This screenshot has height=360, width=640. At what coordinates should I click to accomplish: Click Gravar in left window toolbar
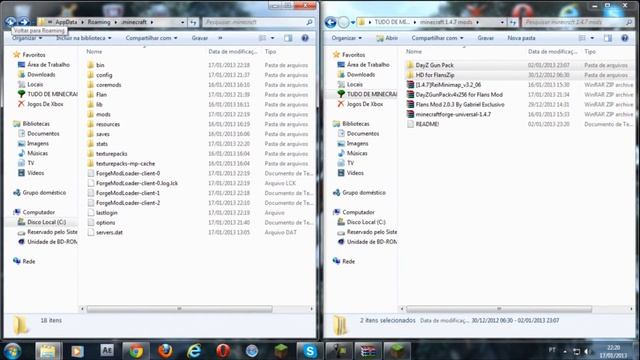tap(200, 38)
